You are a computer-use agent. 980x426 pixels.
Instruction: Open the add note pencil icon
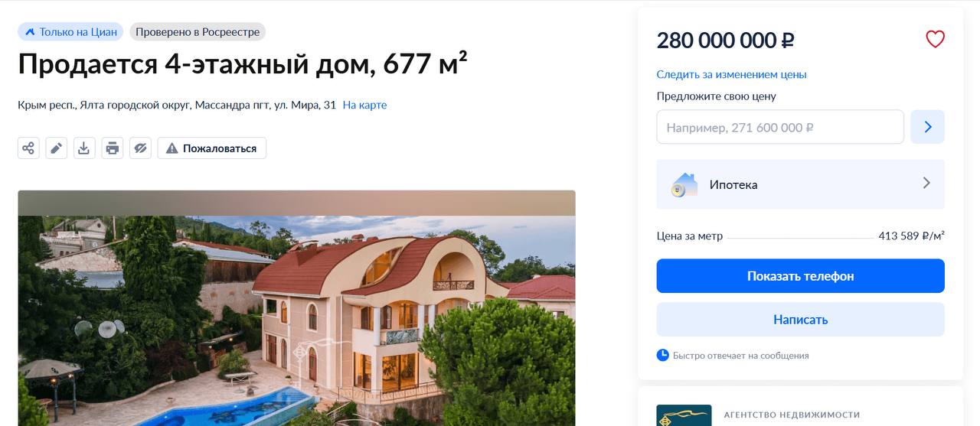point(56,148)
